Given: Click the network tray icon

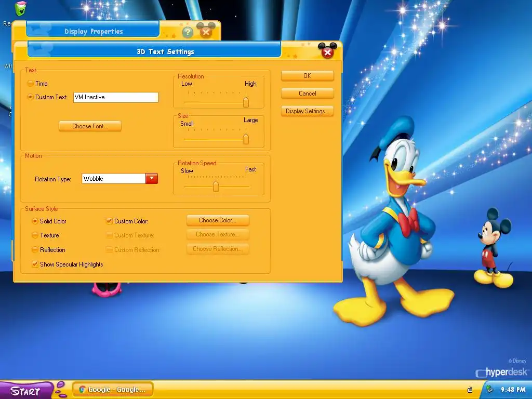Looking at the screenshot, I should click(x=489, y=389).
